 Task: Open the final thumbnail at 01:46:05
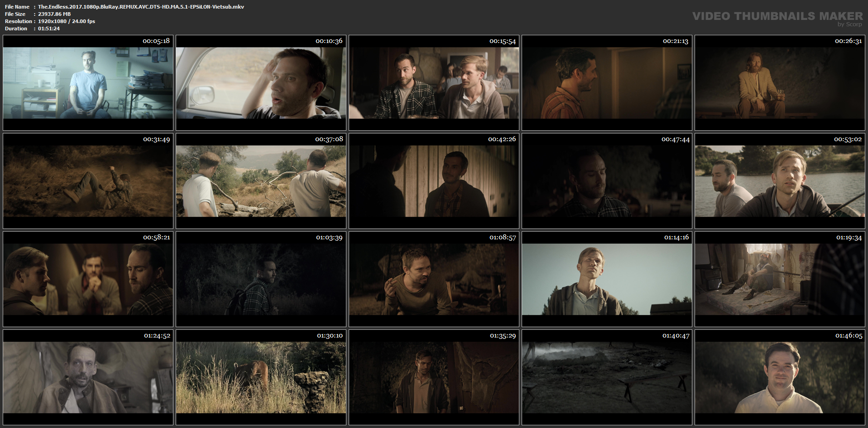pyautogui.click(x=780, y=377)
